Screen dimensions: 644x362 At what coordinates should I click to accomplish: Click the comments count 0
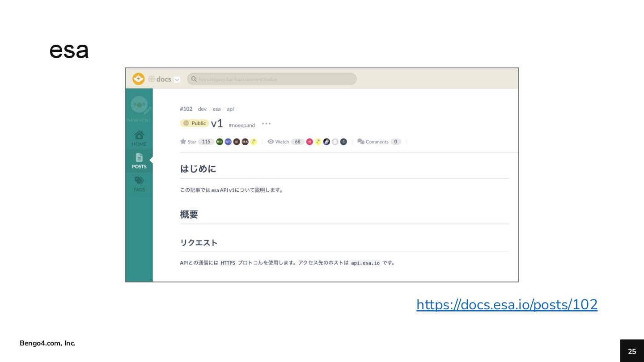[395, 142]
